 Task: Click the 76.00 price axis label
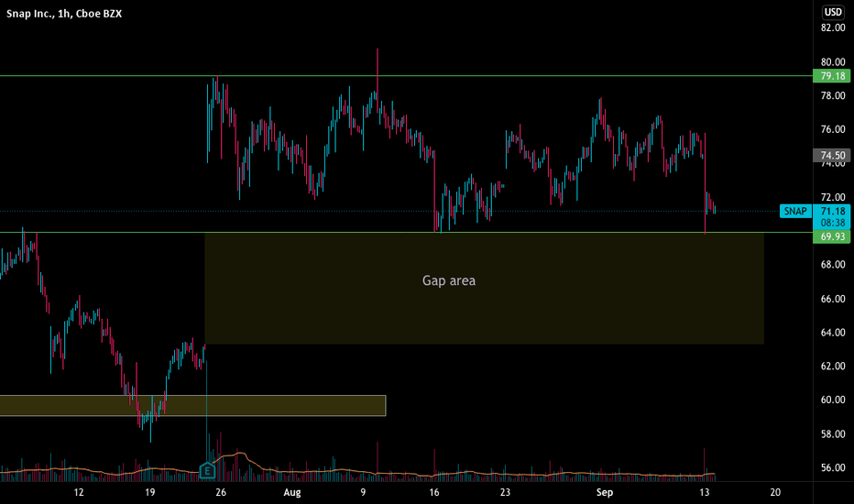833,130
